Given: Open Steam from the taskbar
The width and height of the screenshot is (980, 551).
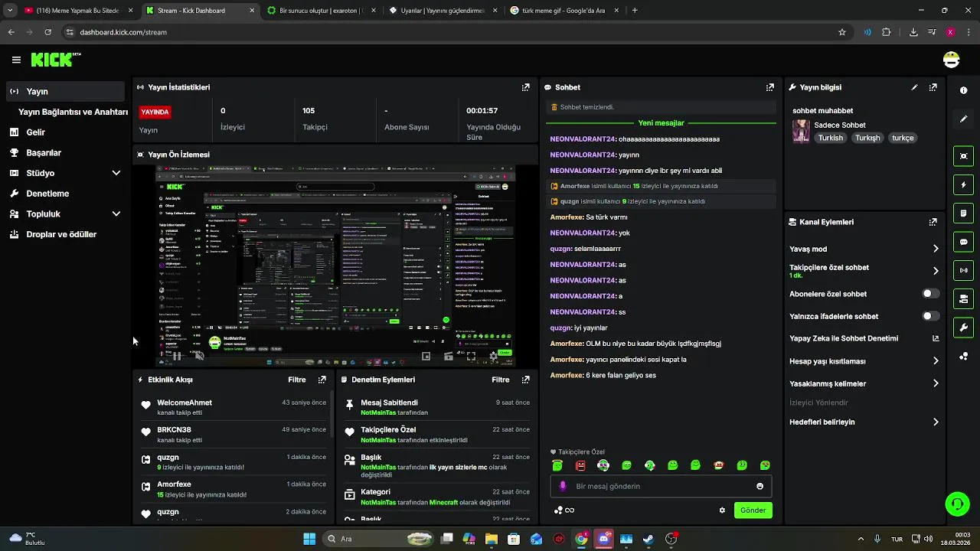Looking at the screenshot, I should click(648, 539).
